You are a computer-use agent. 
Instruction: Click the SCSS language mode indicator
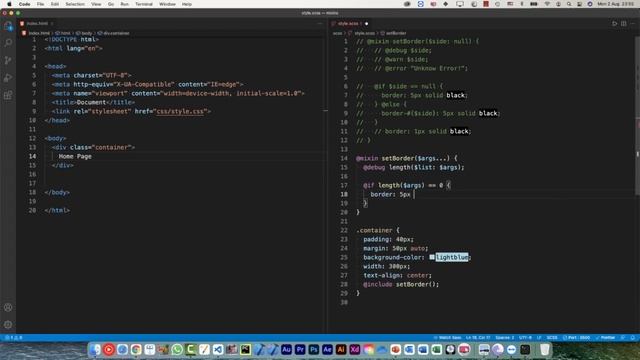[x=552, y=338]
